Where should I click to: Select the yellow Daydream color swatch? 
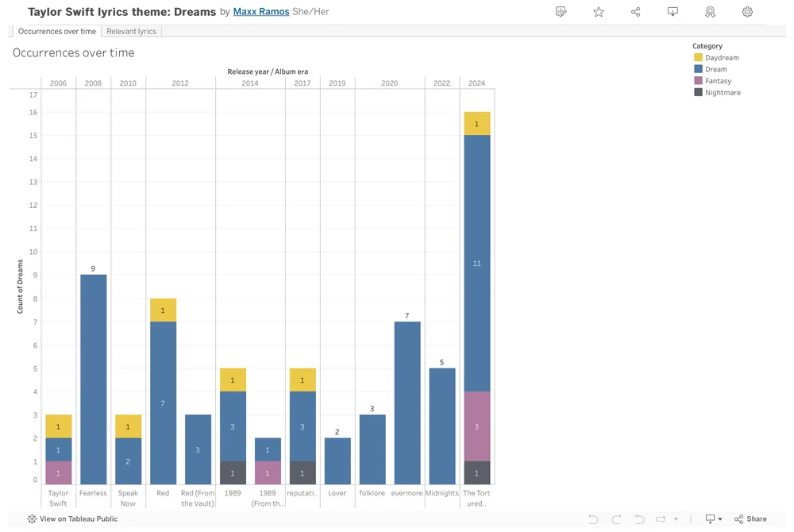click(x=700, y=57)
